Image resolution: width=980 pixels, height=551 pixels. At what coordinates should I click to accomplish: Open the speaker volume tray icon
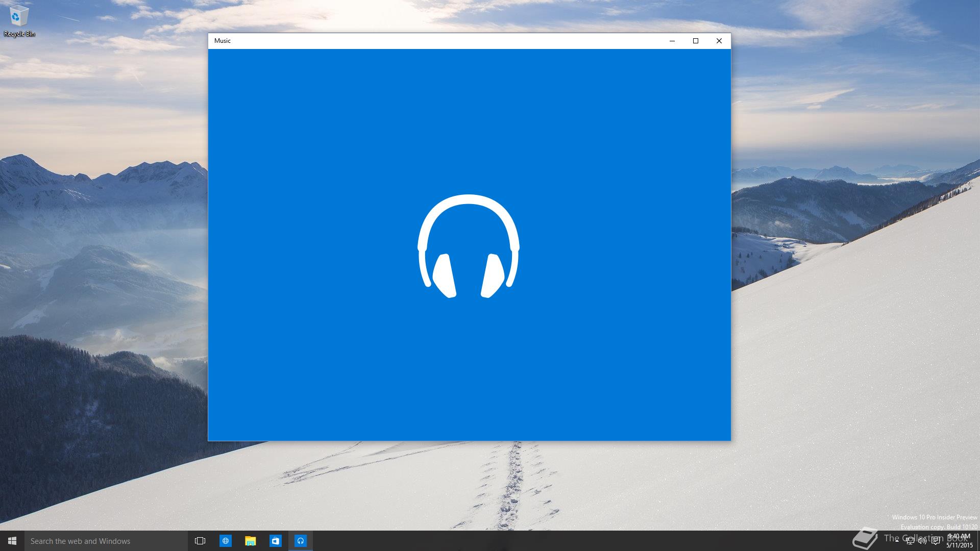[x=922, y=541]
